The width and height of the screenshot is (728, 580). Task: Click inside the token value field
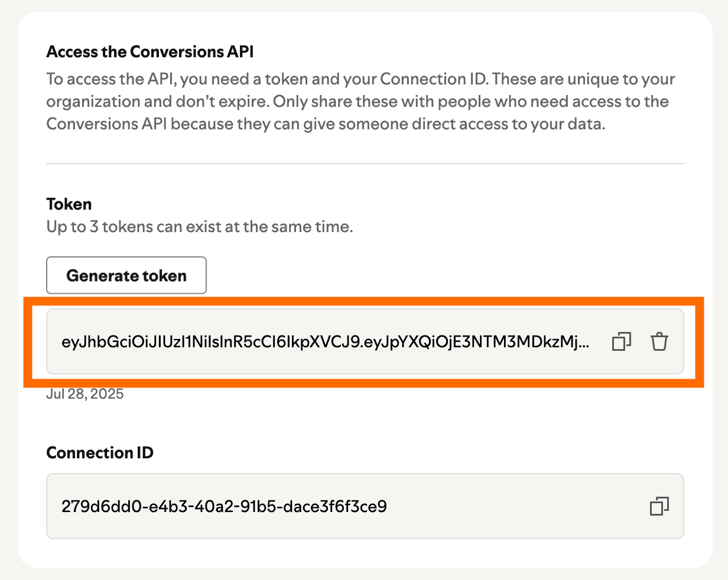(365, 341)
